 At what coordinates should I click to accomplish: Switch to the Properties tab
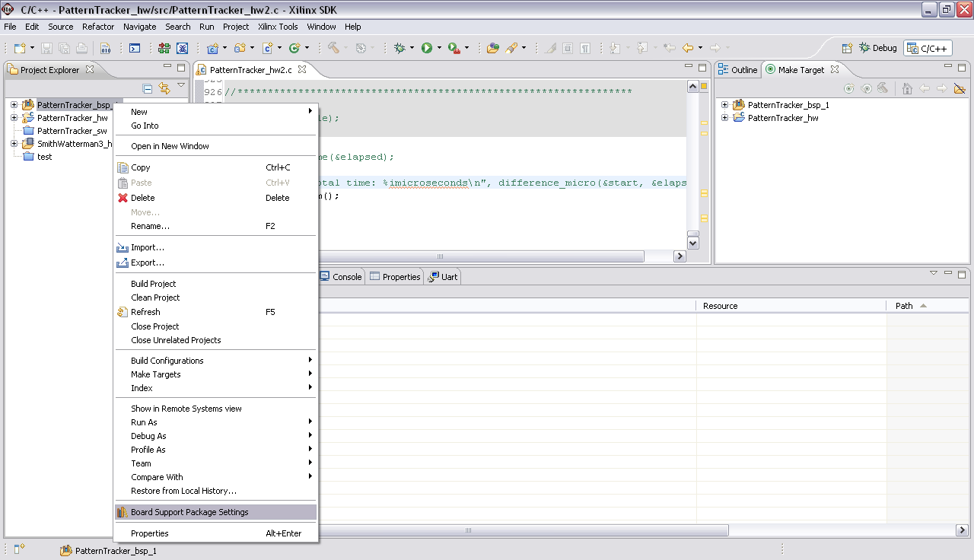pos(395,277)
